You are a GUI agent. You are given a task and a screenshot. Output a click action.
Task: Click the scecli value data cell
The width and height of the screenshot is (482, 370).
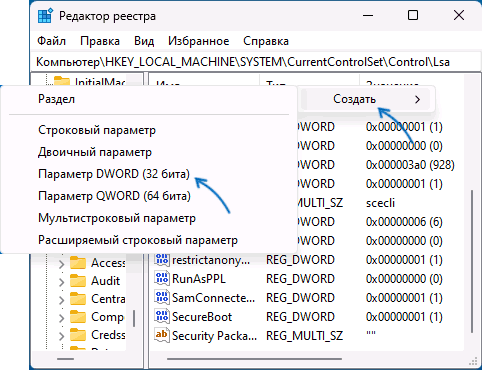pyautogui.click(x=380, y=203)
